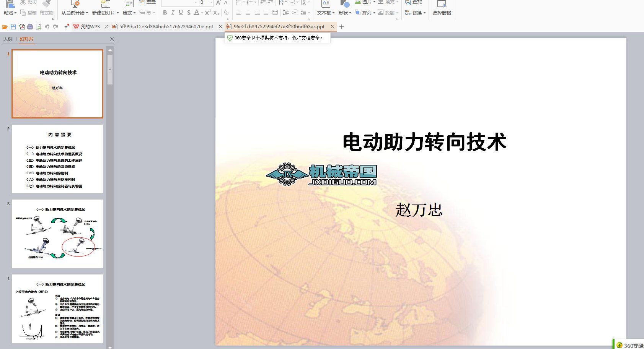The width and height of the screenshot is (644, 349).
Task: Save the presentation with the floppy disk icon
Action: coord(13,27)
